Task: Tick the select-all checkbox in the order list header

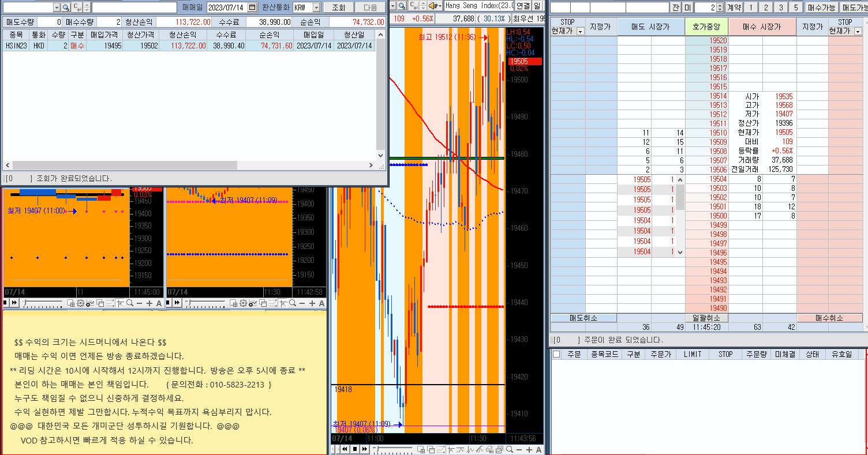Action: [556, 354]
